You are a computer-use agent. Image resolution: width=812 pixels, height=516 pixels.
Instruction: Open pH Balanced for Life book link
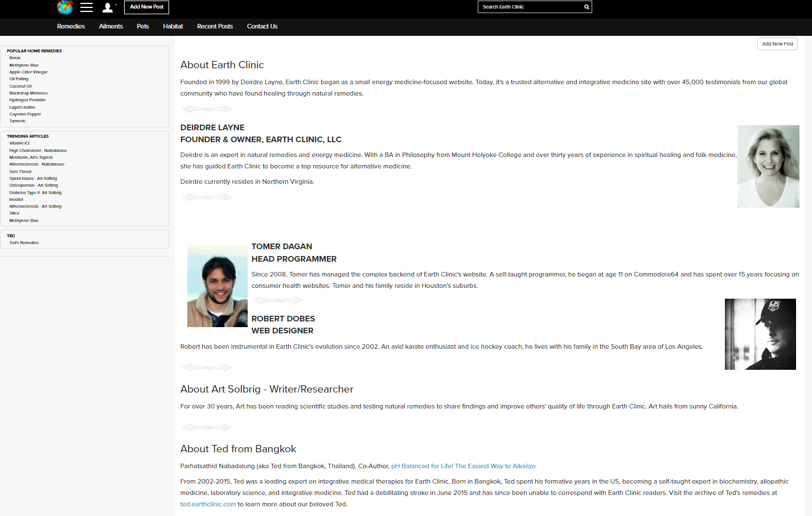(464, 466)
